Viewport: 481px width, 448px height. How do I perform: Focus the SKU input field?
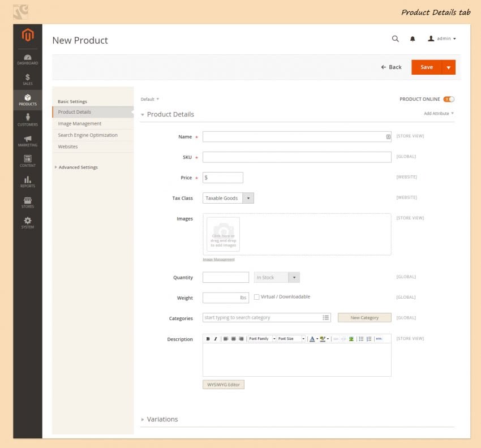[297, 157]
